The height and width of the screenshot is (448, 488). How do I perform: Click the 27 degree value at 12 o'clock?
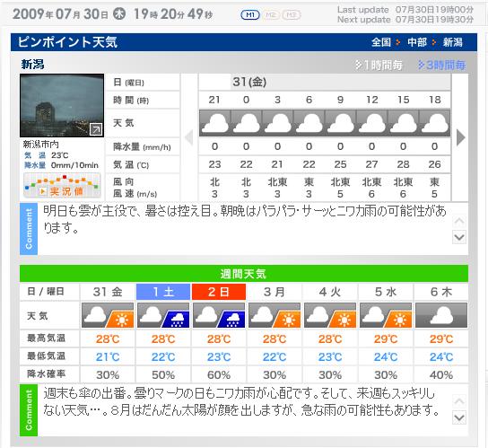click(x=372, y=164)
